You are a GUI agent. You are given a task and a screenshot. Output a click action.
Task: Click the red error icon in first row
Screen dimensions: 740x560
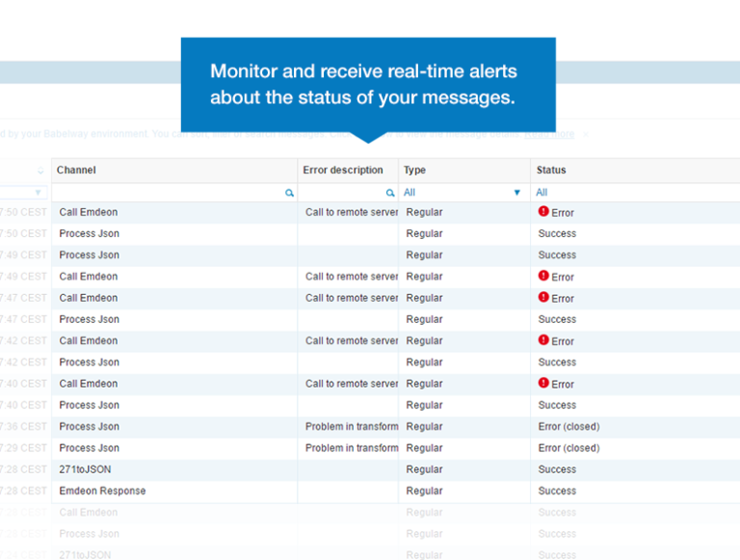pos(543,212)
